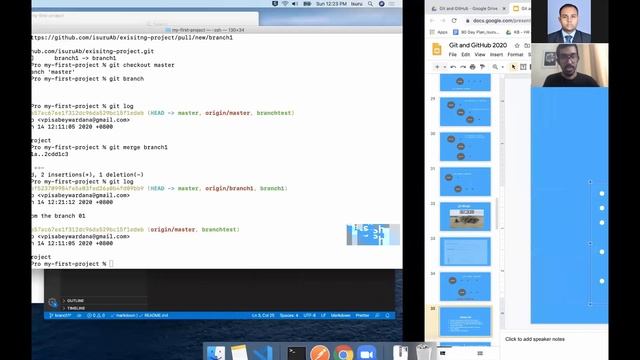Click the speaker notes field
This screenshot has width=640, height=360.
(534, 339)
